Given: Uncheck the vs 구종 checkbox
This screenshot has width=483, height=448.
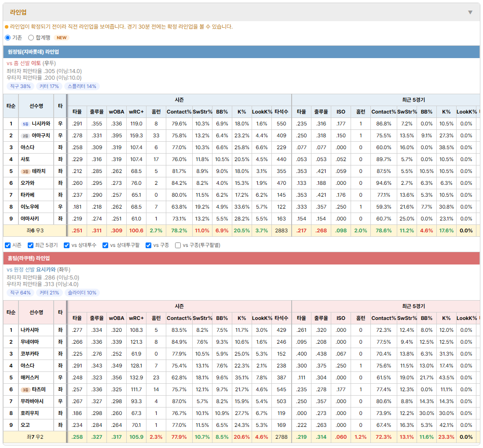Looking at the screenshot, I should (149, 245).
